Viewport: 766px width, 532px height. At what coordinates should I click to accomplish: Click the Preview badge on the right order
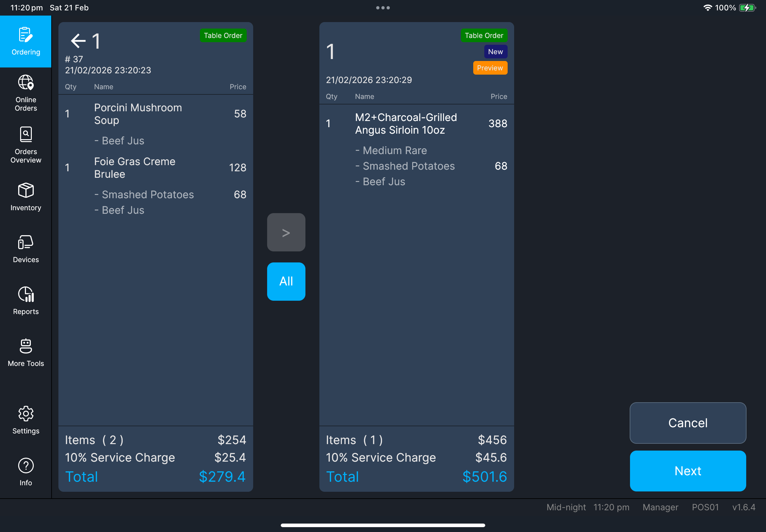pos(489,68)
